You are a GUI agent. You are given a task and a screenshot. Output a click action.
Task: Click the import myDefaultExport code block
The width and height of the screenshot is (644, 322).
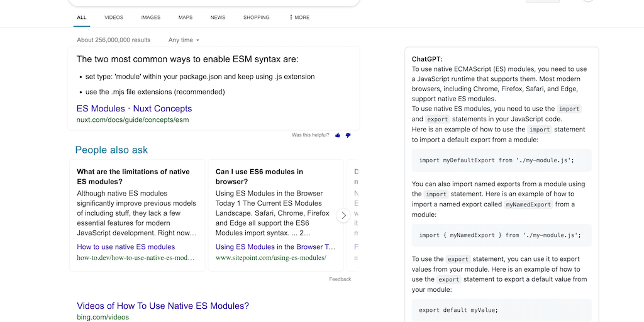click(501, 160)
